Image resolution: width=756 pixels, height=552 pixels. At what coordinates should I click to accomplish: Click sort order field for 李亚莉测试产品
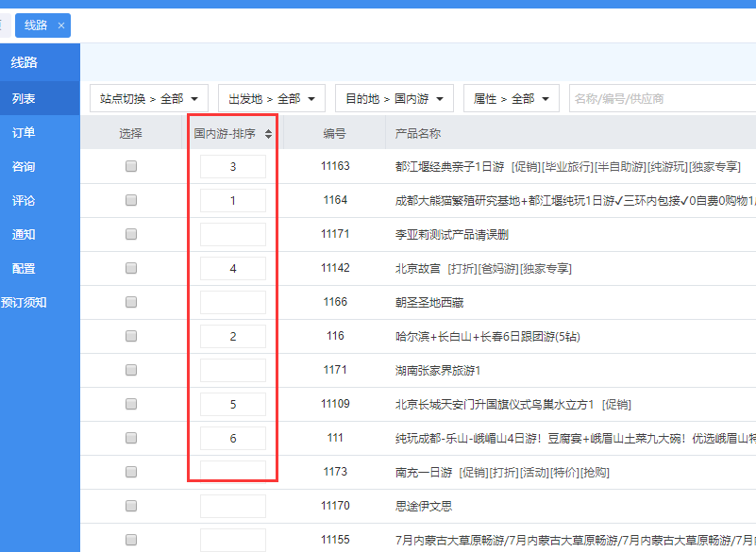point(232,234)
